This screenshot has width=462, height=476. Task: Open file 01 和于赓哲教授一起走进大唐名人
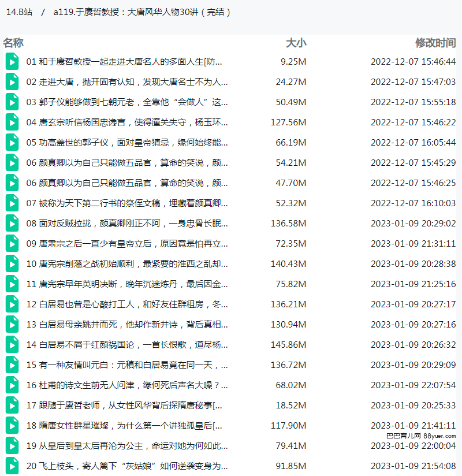pyautogui.click(x=124, y=62)
